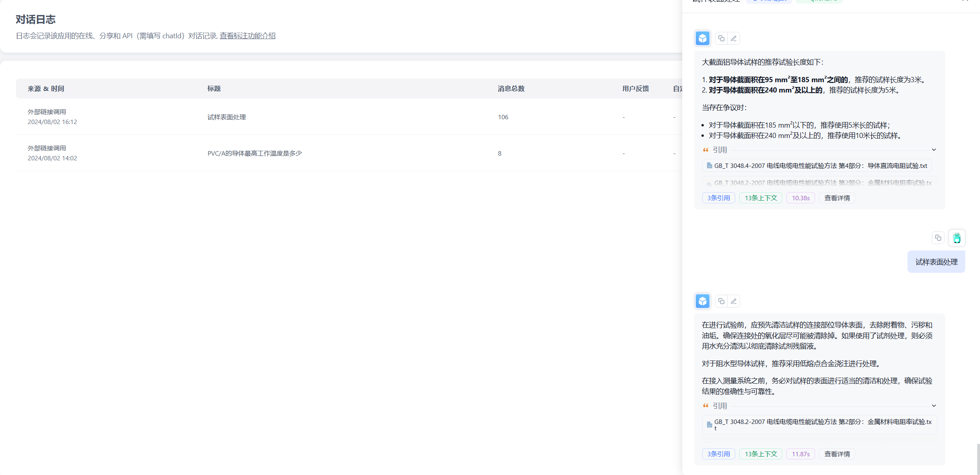Open the PVC/A的导体最高工作温度 log row
This screenshot has width=980, height=475.
click(255, 153)
